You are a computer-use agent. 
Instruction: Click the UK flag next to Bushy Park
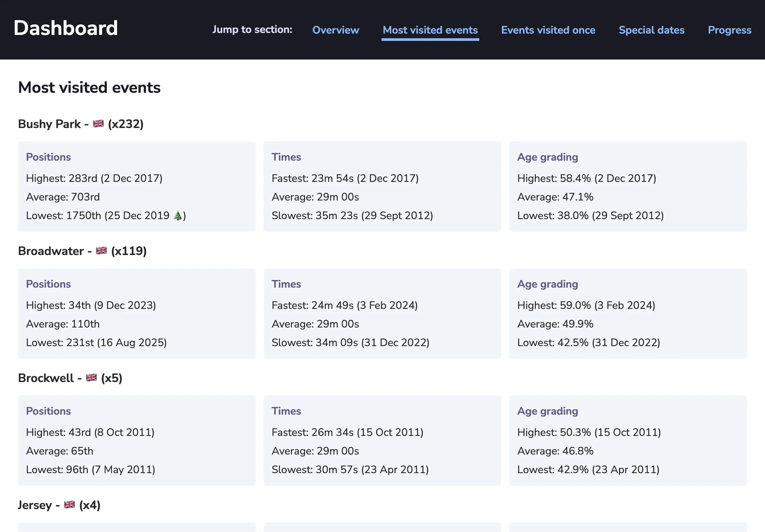pyautogui.click(x=98, y=124)
